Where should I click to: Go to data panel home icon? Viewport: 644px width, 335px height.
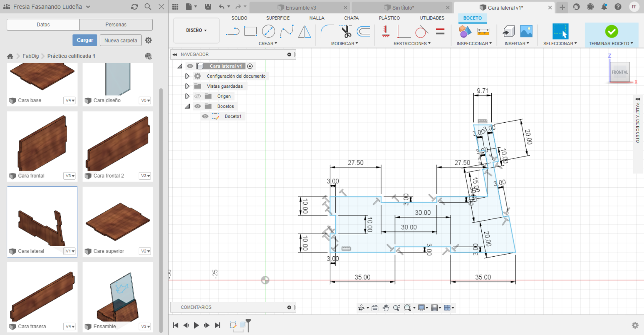pos(10,56)
